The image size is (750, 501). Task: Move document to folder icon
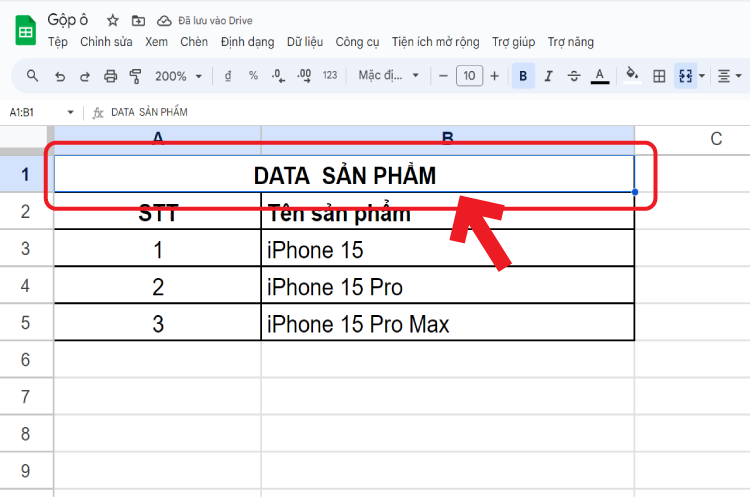pos(138,21)
